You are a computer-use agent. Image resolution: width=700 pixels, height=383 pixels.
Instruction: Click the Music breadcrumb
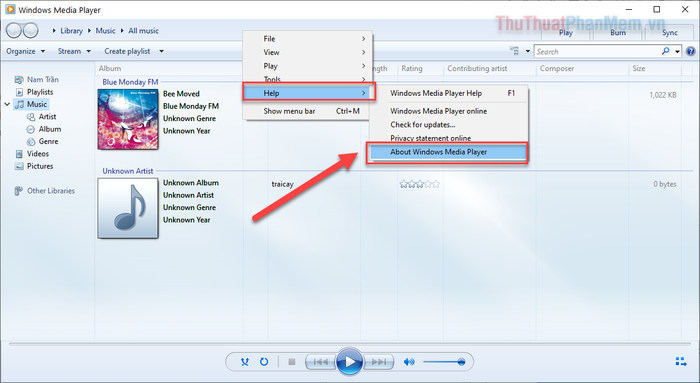tap(105, 31)
